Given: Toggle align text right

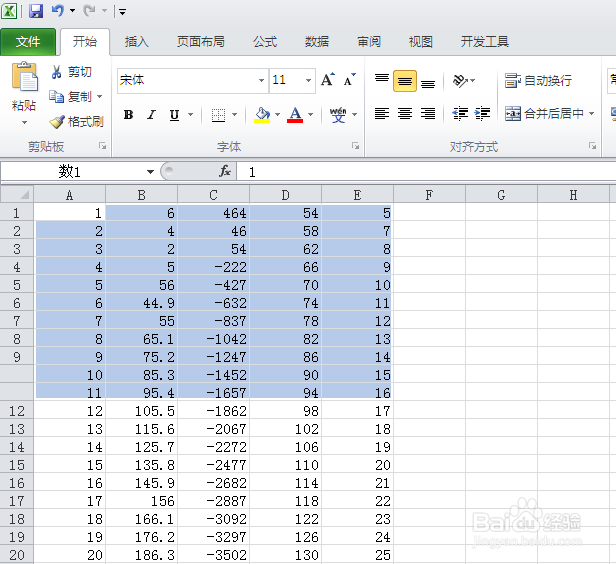Looking at the screenshot, I should click(428, 114).
